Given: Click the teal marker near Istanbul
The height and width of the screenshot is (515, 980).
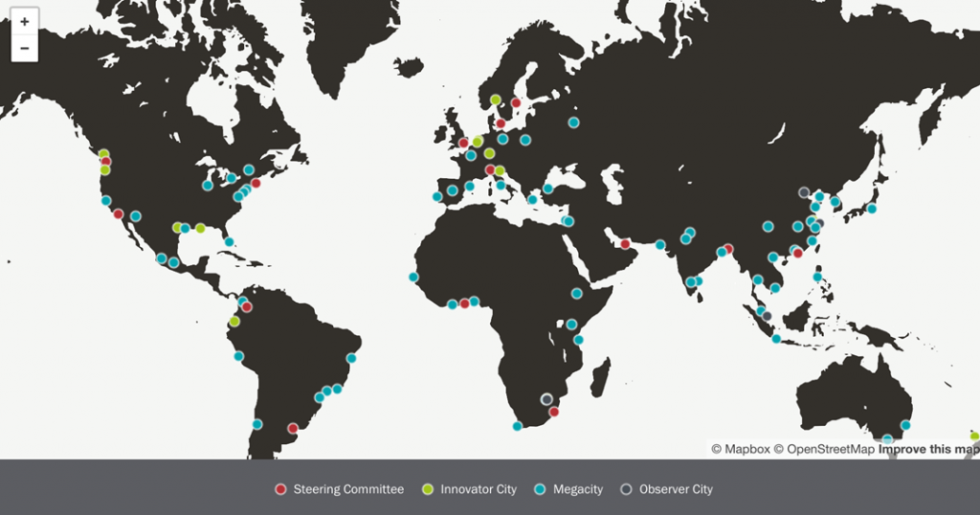Looking at the screenshot, I should point(548,189).
